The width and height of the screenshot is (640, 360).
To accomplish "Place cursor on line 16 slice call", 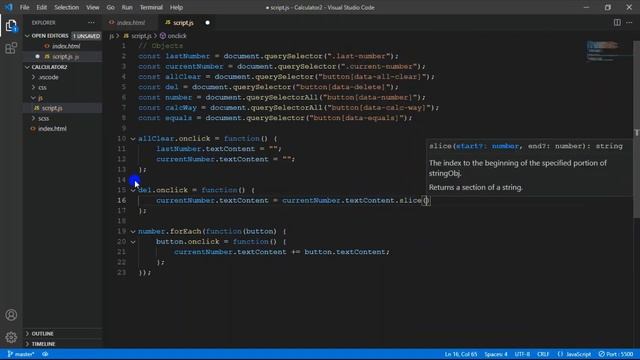I will (410, 200).
